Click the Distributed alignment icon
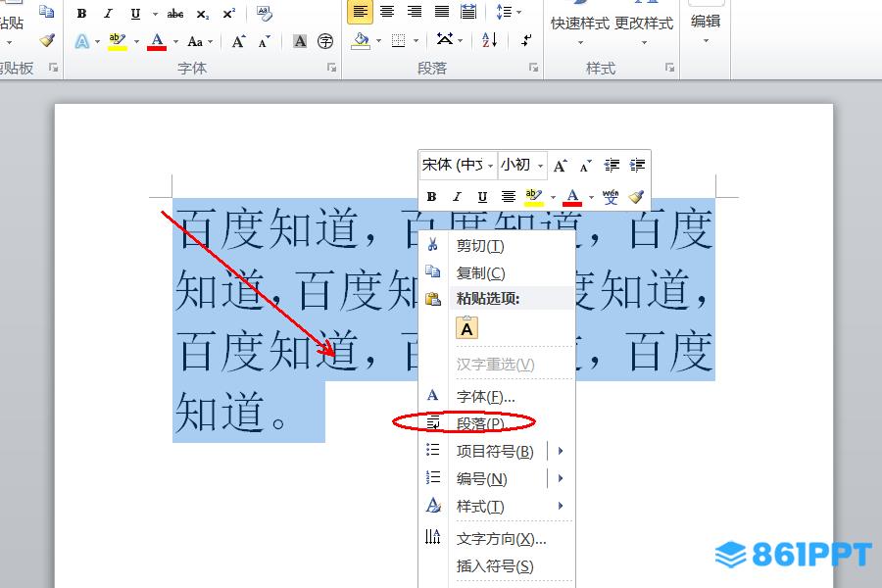This screenshot has height=588, width=882. point(468,12)
